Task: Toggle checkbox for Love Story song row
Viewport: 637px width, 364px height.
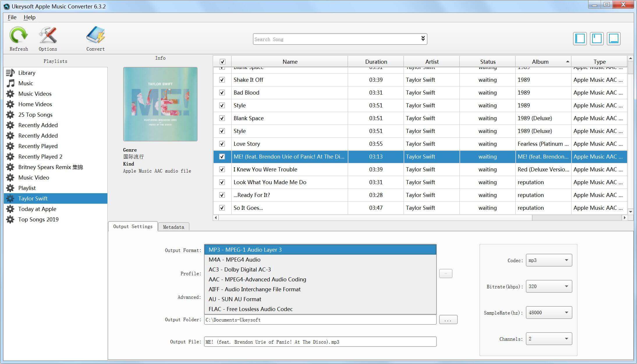Action: (x=222, y=143)
